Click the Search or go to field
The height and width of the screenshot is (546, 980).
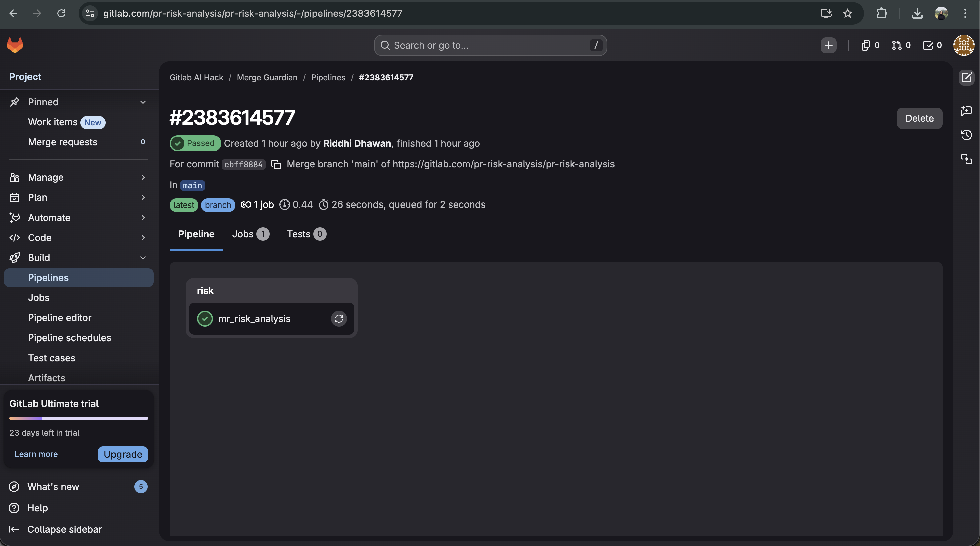[x=490, y=46]
